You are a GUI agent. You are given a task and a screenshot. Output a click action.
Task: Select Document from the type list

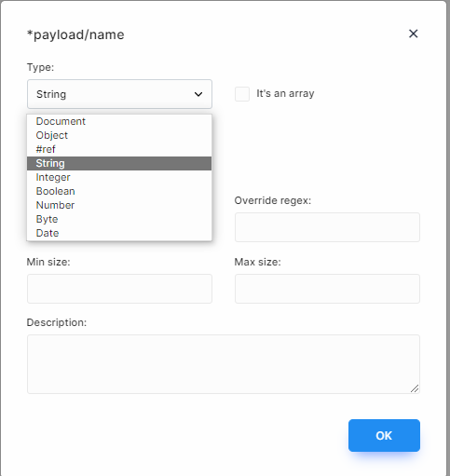119,121
